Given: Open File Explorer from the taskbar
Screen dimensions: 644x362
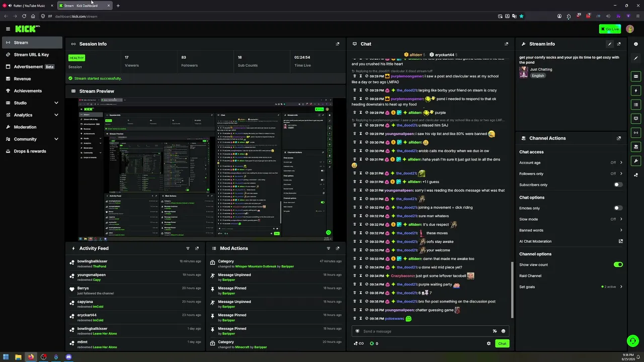Looking at the screenshot, I should point(19,357).
